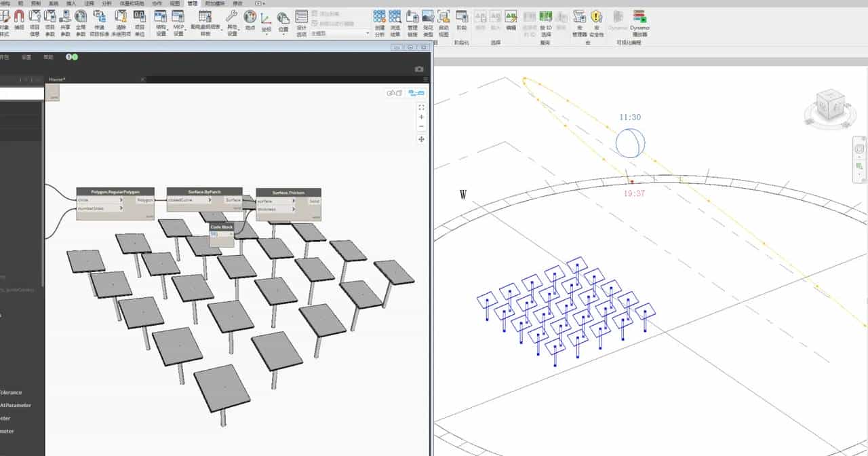Switch to Dynamo graph view mode
The image size is (868, 456).
coord(416,93)
